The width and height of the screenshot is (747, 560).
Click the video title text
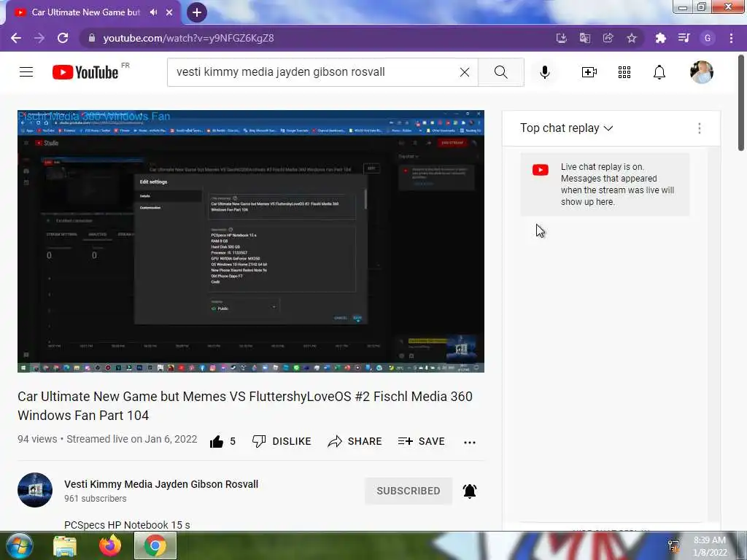[245, 405]
